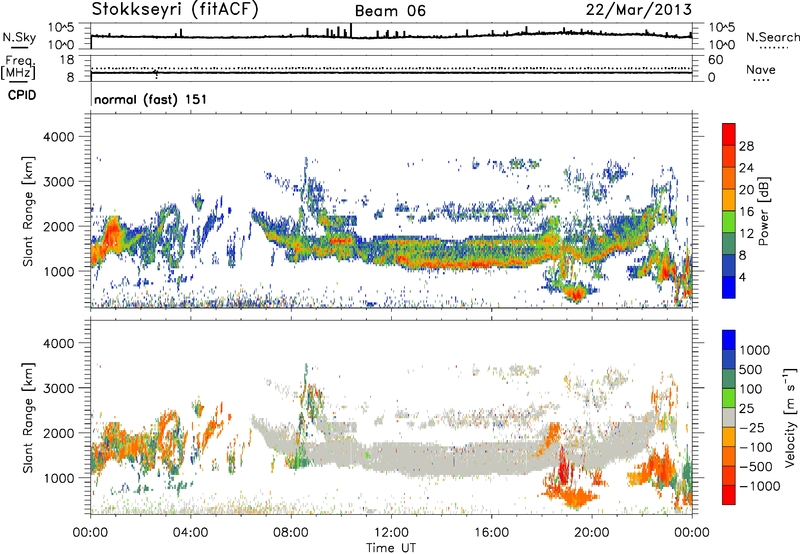Click the Velocity [m s-1] color bar title
Image resolution: width=800 pixels, height=554 pixels.
(x=790, y=417)
